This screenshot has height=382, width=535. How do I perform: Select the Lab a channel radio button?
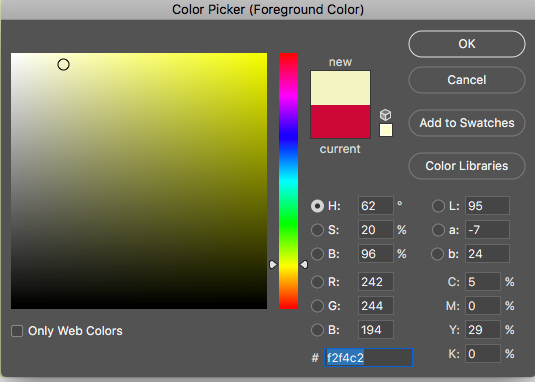pyautogui.click(x=438, y=230)
